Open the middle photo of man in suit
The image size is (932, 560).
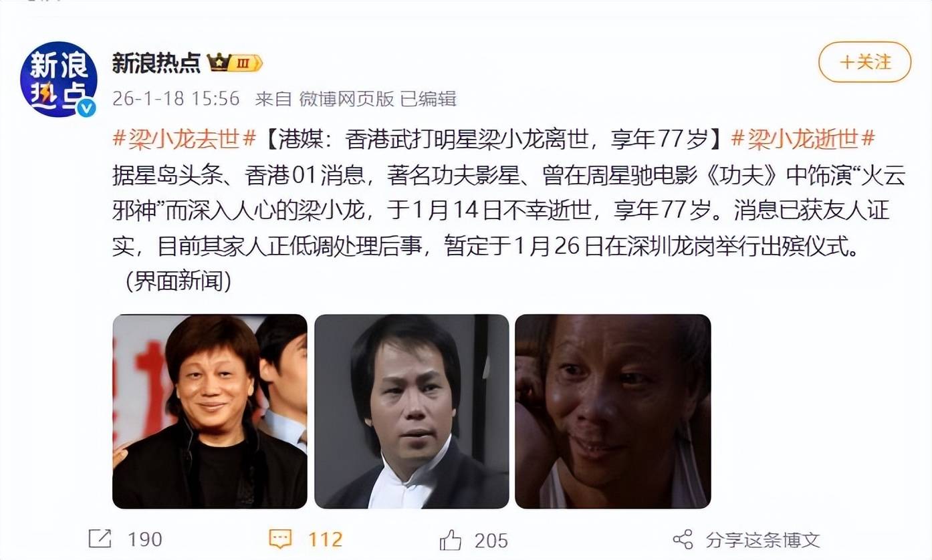tap(412, 411)
